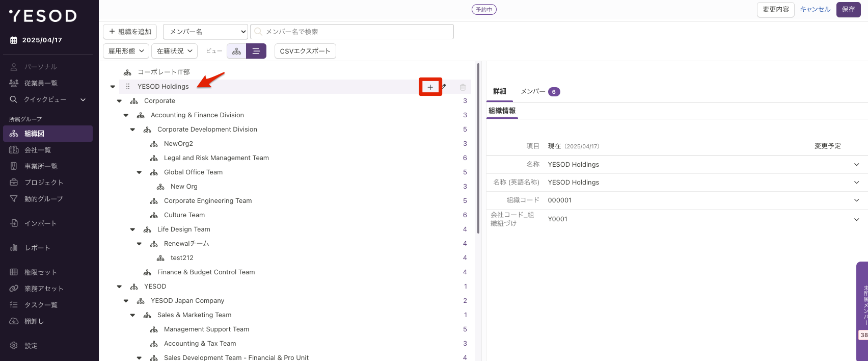Open the メンバー名 search type dropdown
868x361 pixels.
click(205, 32)
